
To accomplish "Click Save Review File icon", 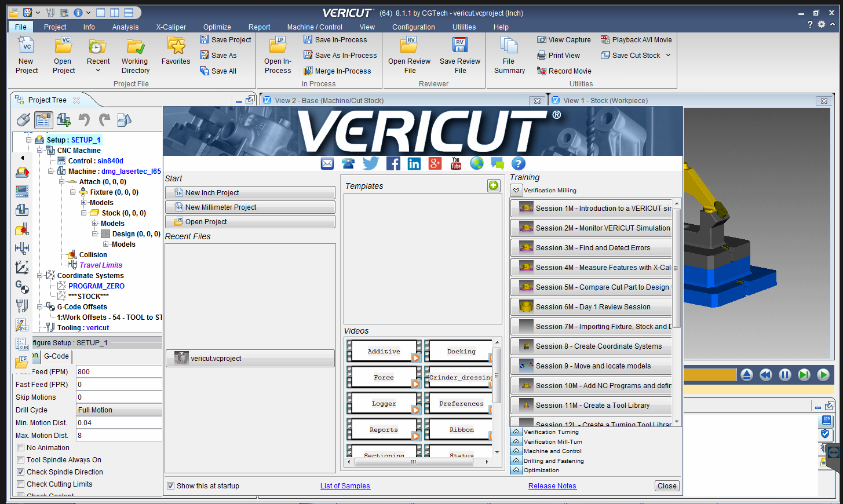I will (x=460, y=45).
